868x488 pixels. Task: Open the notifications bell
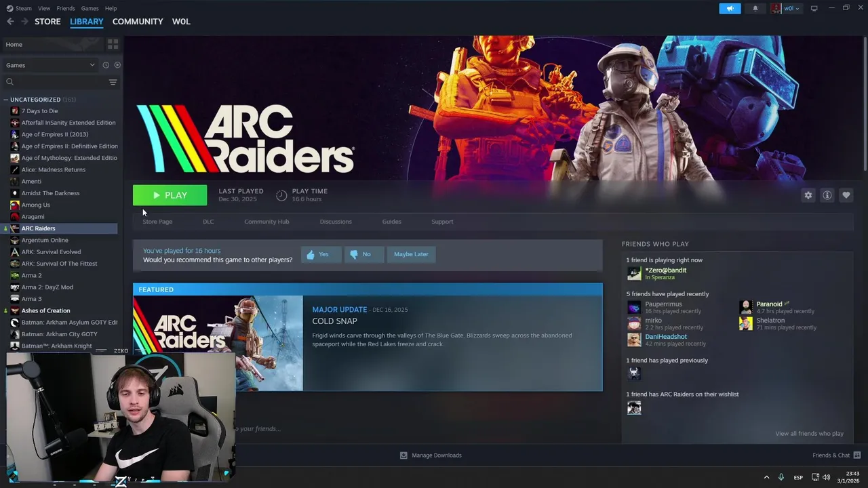[755, 8]
